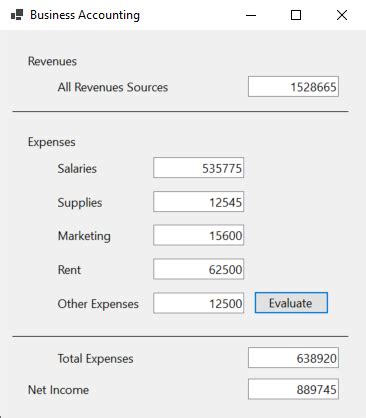366x418 pixels.
Task: Select the Net Income result field
Action: point(293,389)
